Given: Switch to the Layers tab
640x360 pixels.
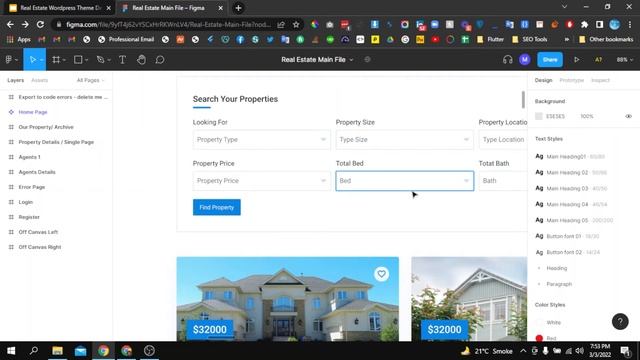Looking at the screenshot, I should click(x=16, y=80).
